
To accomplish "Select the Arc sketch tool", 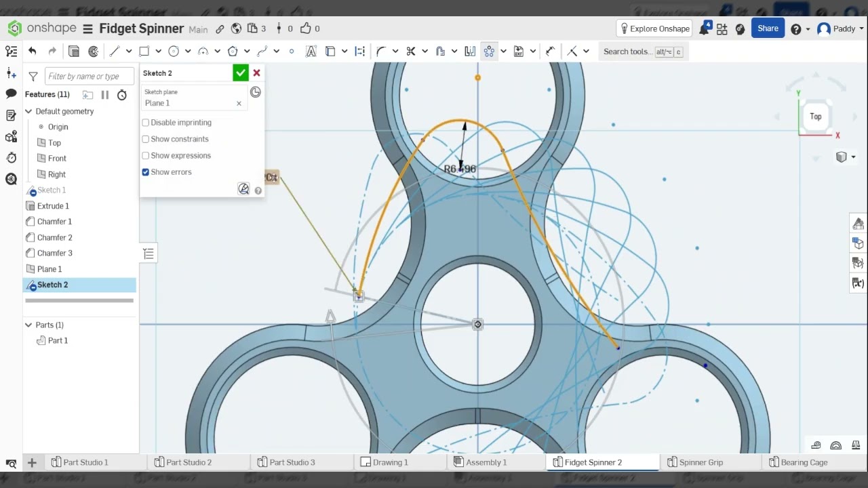I will pyautogui.click(x=203, y=52).
